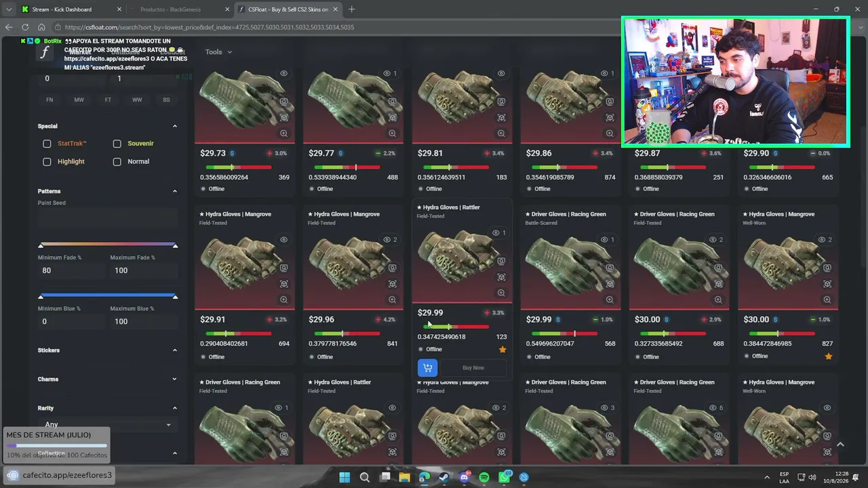This screenshot has height=488, width=868.
Task: Open the Rarity 'Any' dropdown
Action: pos(108,424)
